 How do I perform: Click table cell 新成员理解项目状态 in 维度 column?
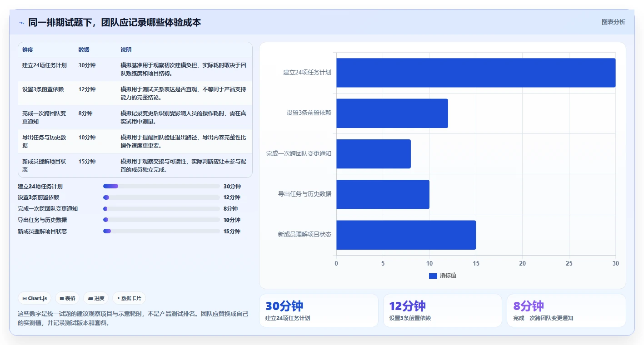coord(45,165)
